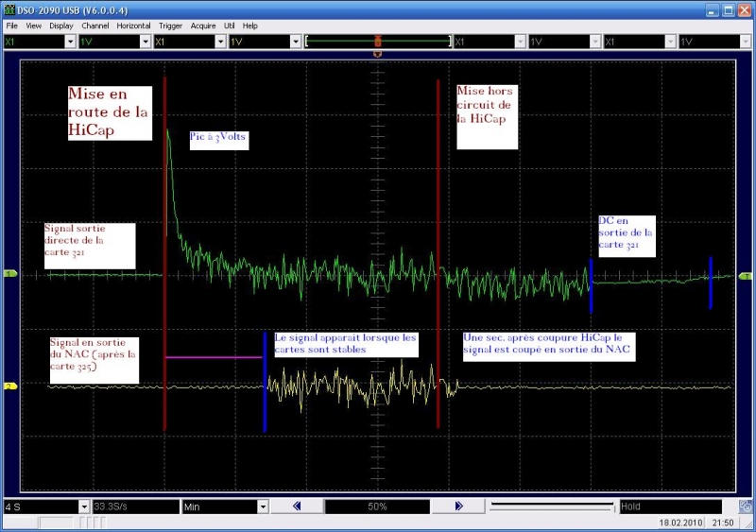
Task: Maximize the DSO-2090 USB window
Action: tap(729, 10)
